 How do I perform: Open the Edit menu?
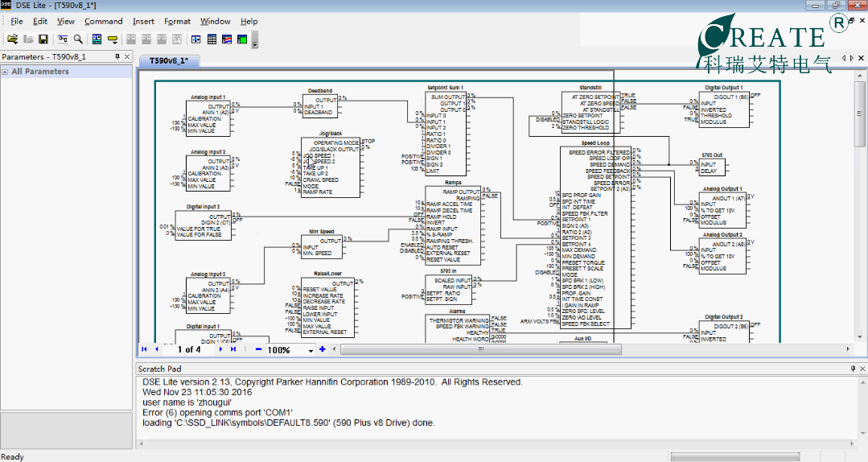pyautogui.click(x=40, y=21)
